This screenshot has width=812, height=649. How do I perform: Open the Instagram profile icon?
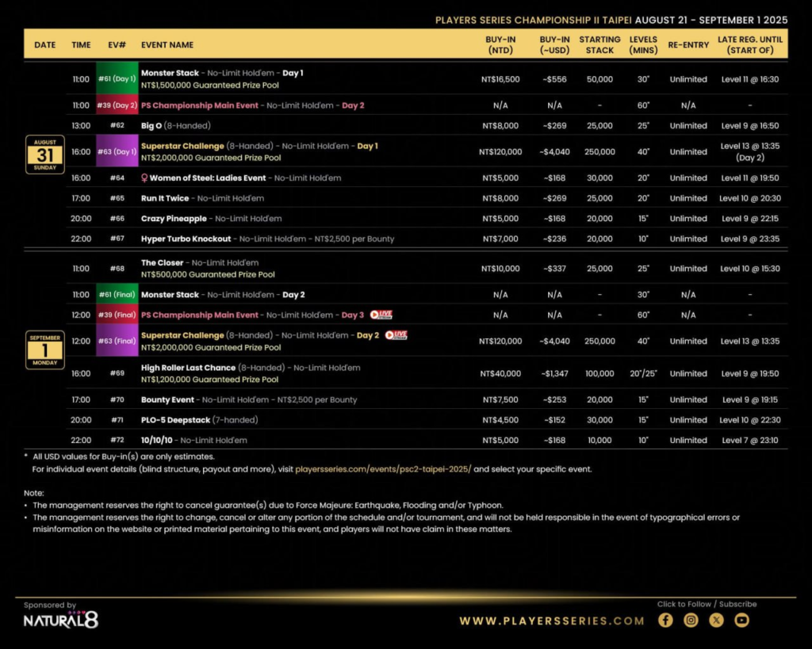tap(691, 620)
